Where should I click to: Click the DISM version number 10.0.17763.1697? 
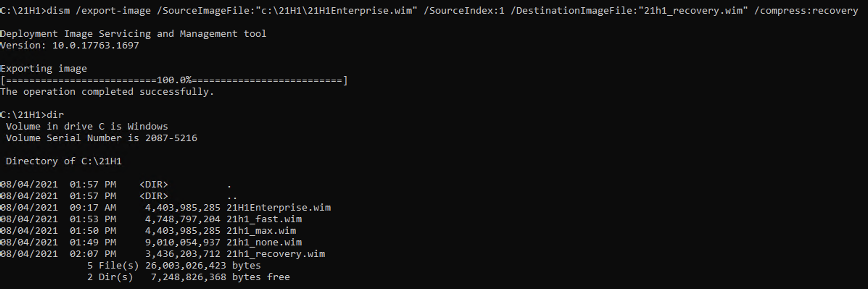click(x=95, y=45)
